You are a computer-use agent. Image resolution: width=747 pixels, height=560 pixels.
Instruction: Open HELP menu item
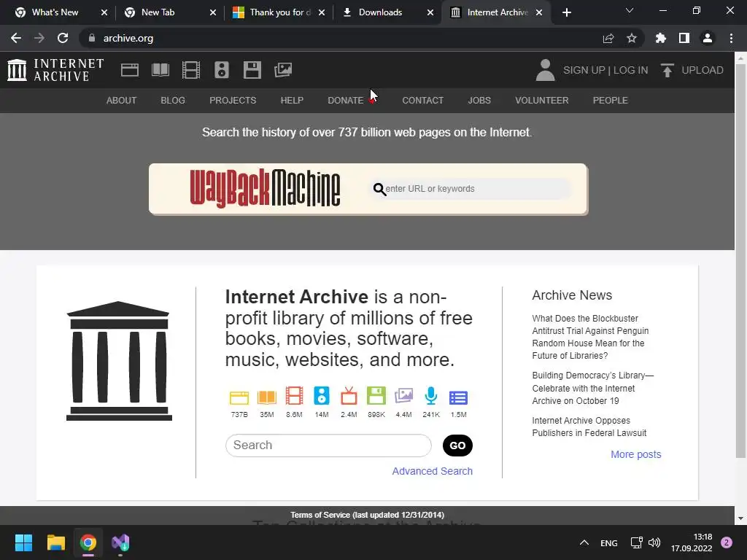(292, 101)
